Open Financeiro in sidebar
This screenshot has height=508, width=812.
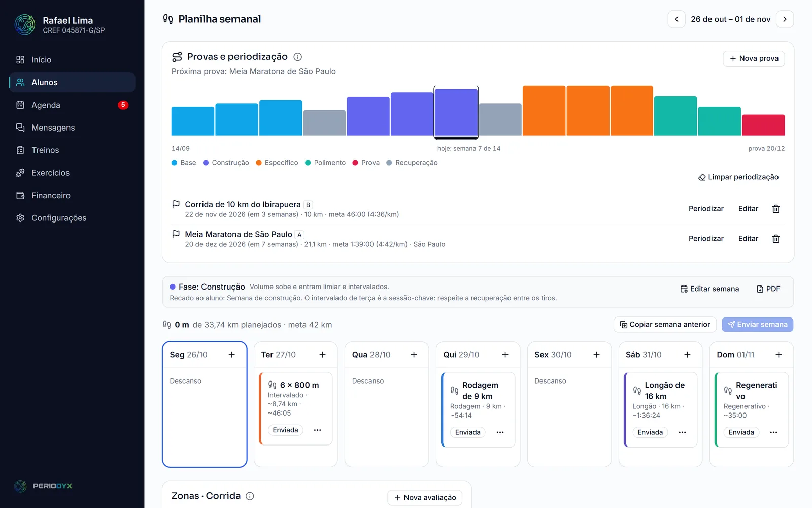[72, 196]
